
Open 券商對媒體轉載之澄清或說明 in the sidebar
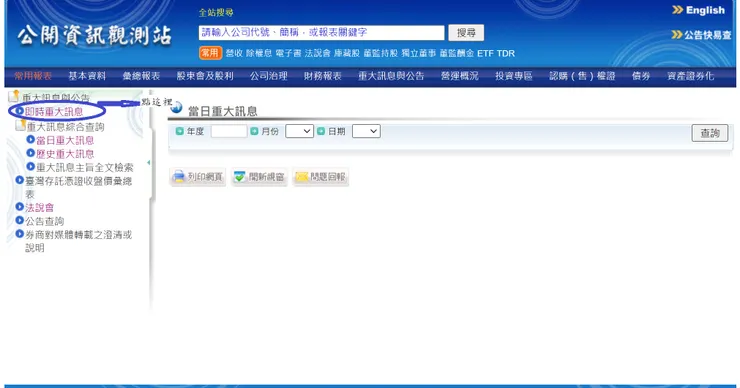point(78,241)
